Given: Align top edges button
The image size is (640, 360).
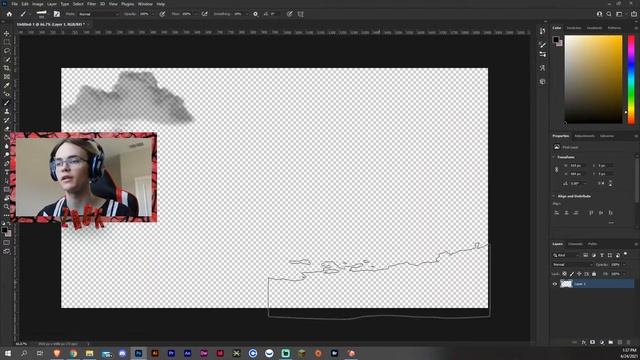Looking at the screenshot, I should tap(591, 213).
